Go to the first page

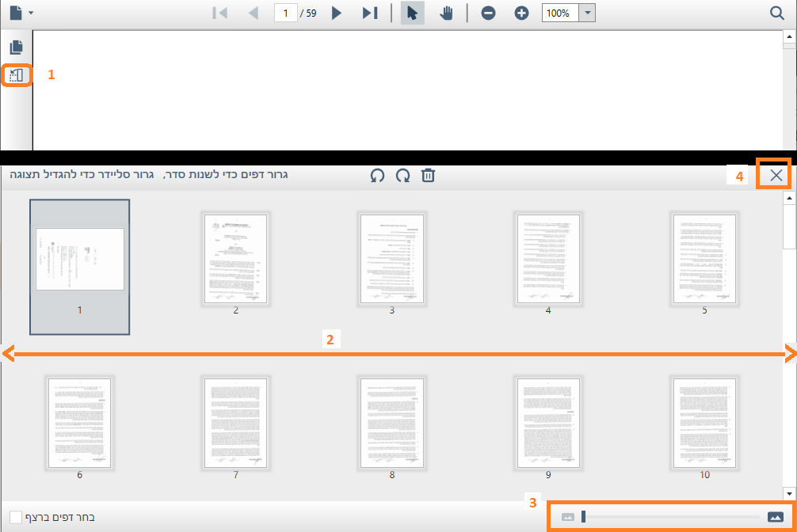point(221,13)
